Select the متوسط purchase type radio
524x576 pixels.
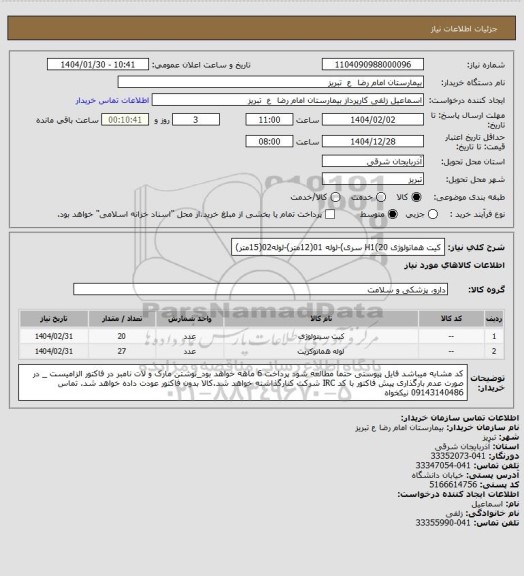click(x=393, y=214)
